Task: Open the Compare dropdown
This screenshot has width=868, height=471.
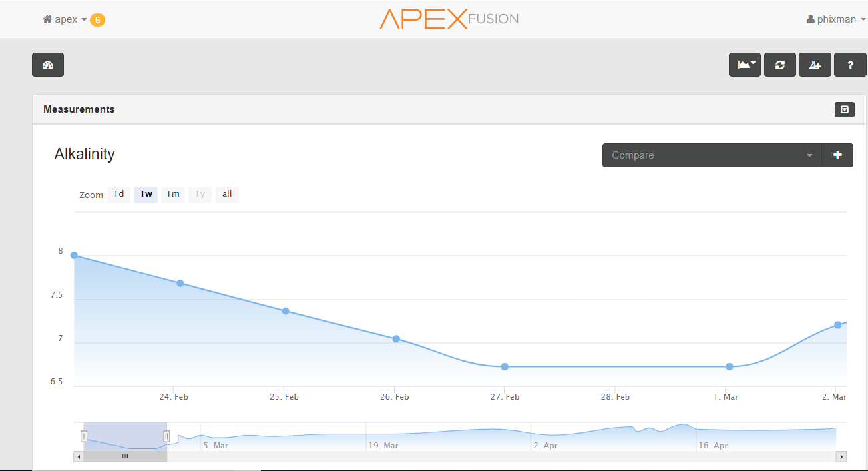Action: 712,155
